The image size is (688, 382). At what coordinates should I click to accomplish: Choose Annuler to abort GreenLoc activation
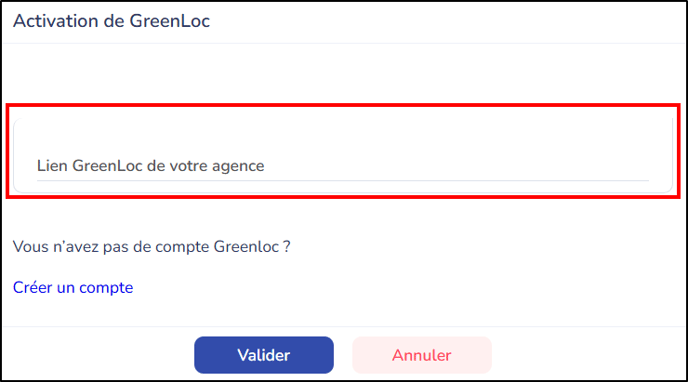pyautogui.click(x=422, y=355)
